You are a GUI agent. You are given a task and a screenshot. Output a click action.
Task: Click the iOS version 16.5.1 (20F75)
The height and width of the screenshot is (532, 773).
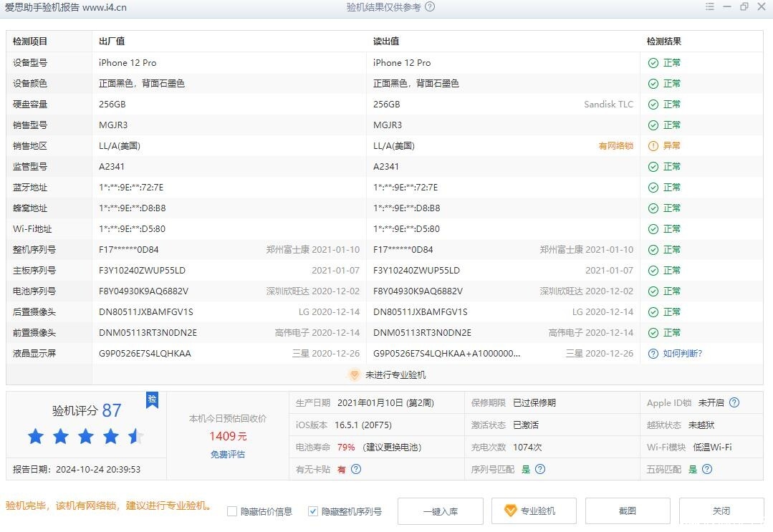tap(363, 425)
